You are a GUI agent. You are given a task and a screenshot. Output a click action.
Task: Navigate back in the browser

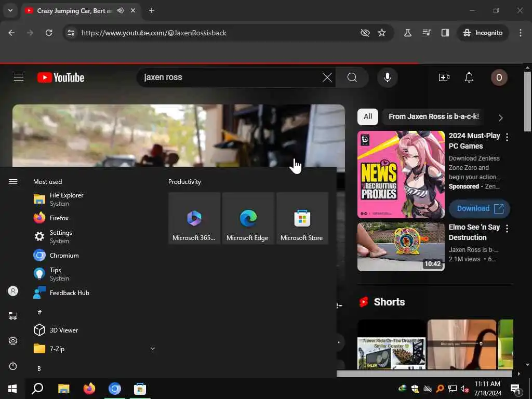point(11,33)
